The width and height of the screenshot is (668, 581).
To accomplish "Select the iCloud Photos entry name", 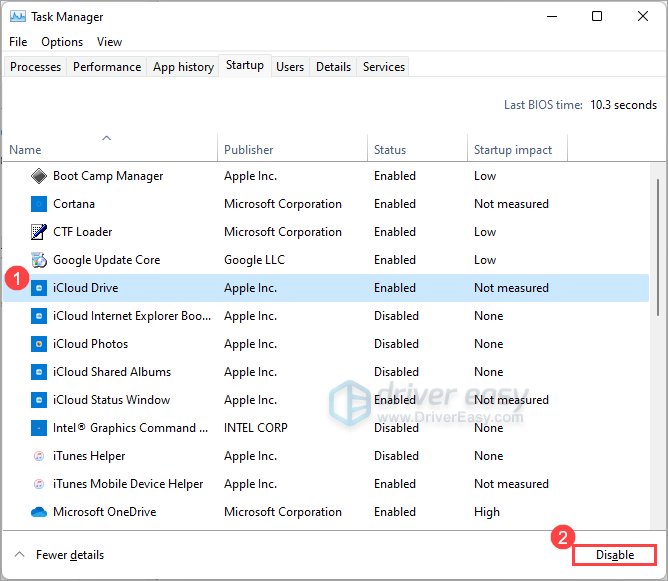I will click(x=90, y=344).
